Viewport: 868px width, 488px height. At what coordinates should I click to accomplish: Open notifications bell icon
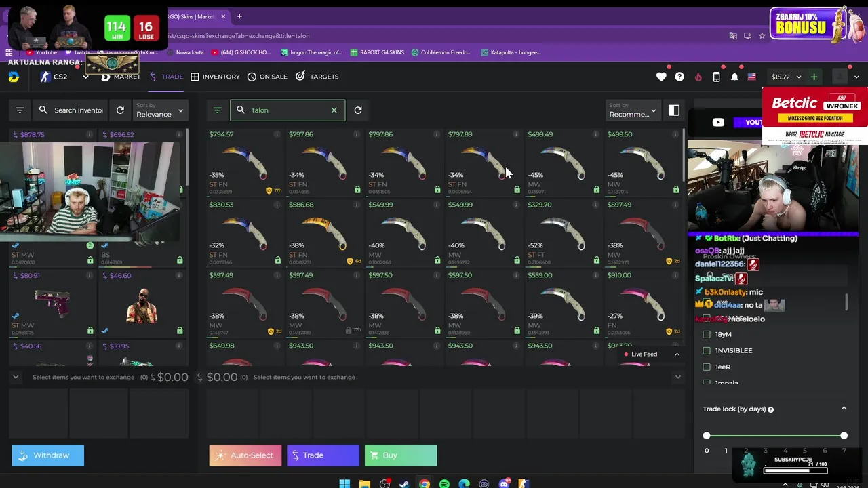734,77
